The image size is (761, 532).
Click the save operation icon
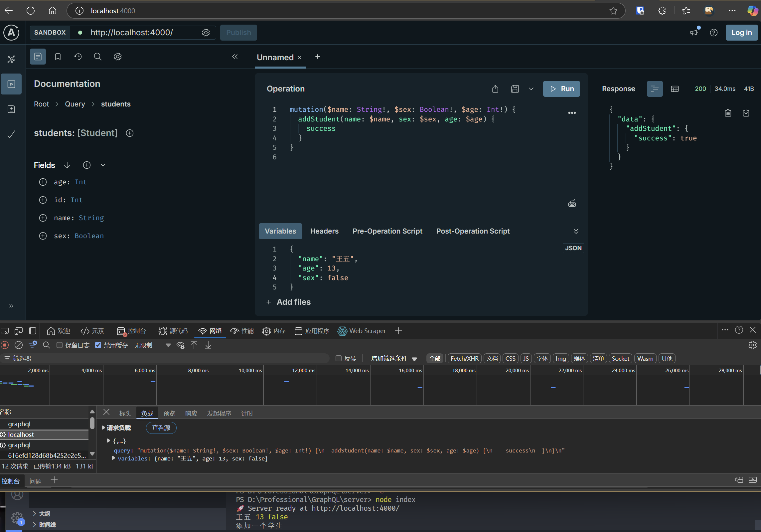tap(515, 89)
